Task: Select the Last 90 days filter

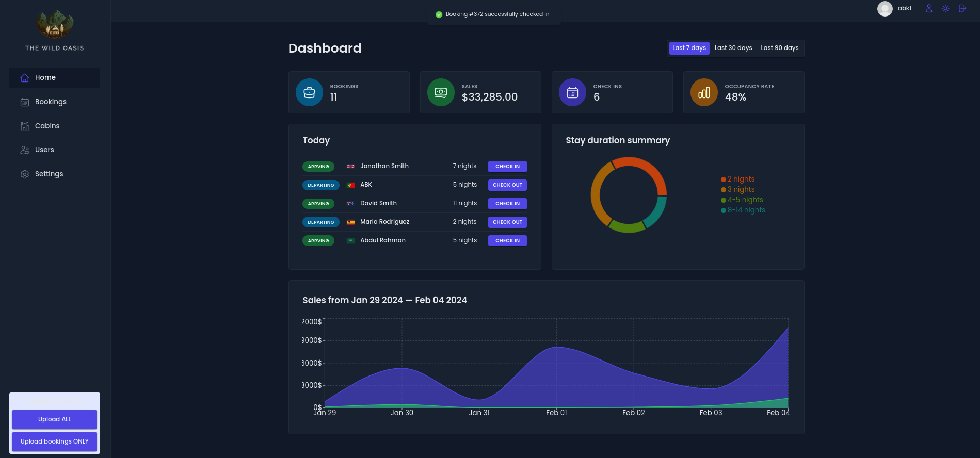Action: click(x=779, y=48)
